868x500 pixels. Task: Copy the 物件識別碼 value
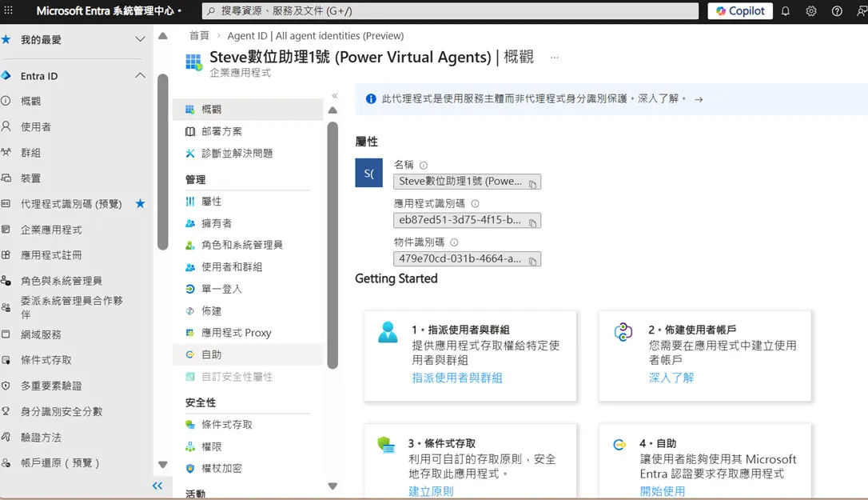tap(532, 261)
